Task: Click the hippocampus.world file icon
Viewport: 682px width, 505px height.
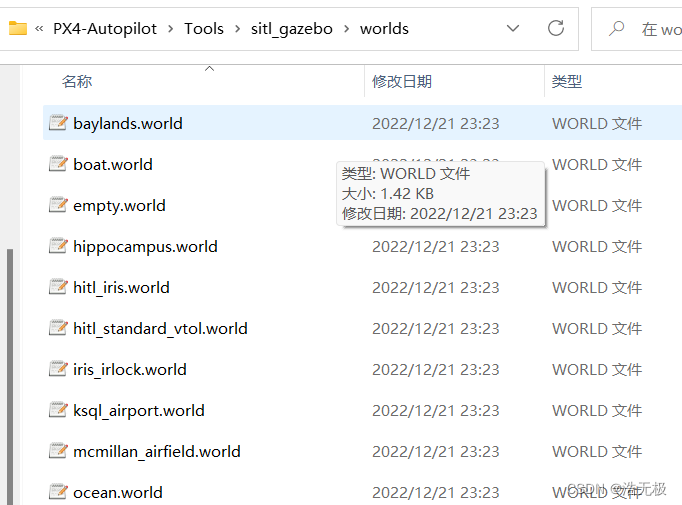Action: coord(58,246)
